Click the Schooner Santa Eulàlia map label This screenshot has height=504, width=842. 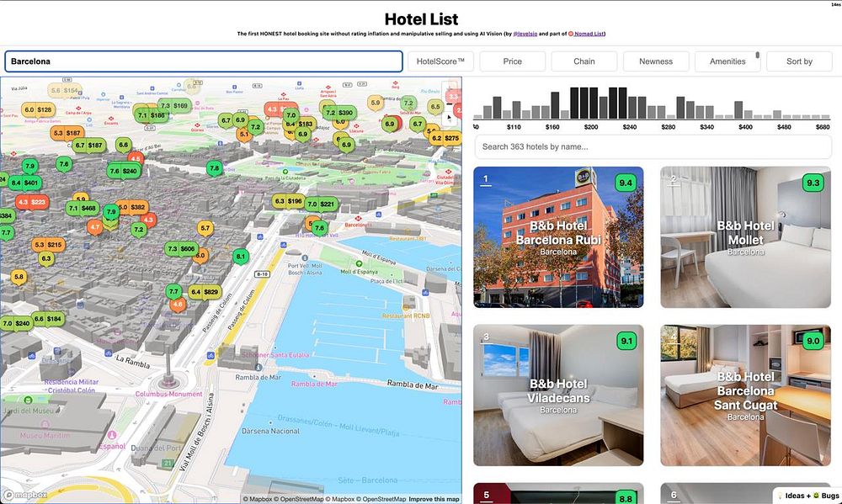pyautogui.click(x=275, y=355)
